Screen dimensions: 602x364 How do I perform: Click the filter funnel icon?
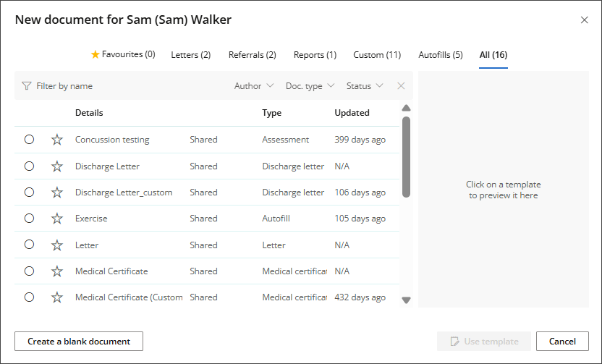tap(27, 86)
